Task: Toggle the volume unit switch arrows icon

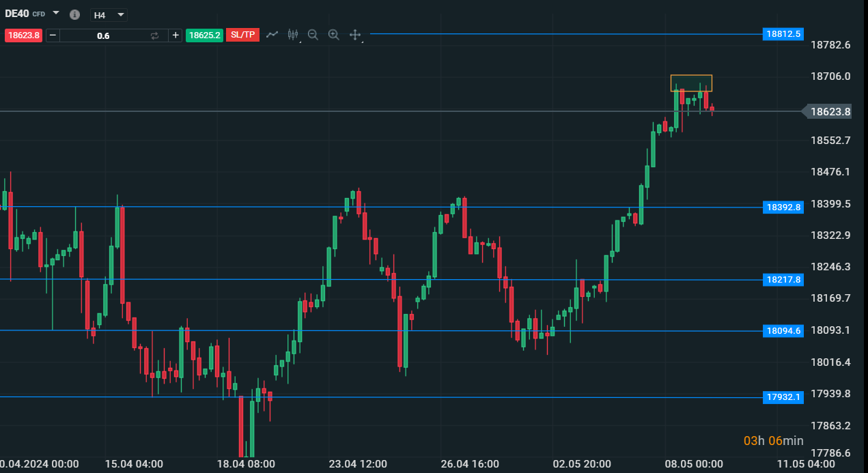Action: point(155,35)
